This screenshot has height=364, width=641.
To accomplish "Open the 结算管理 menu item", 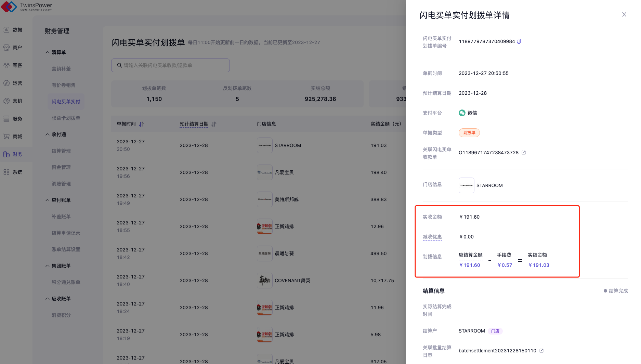I will tap(61, 151).
